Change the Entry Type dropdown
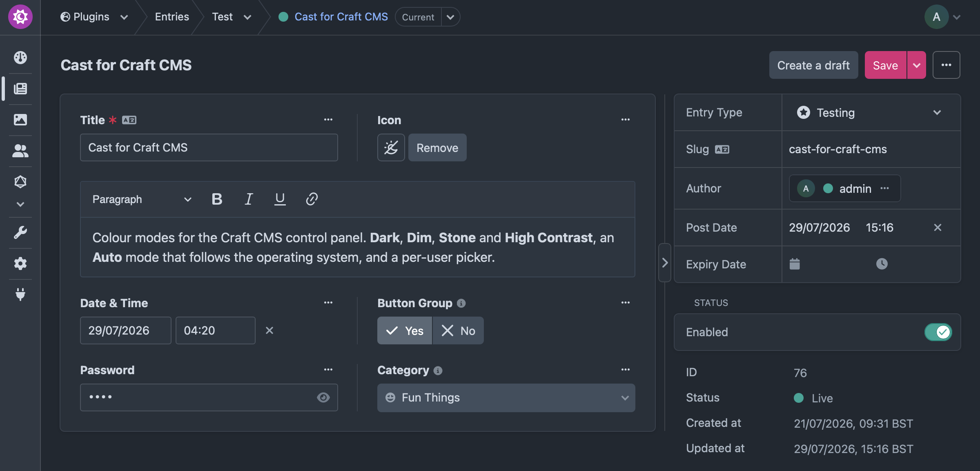The image size is (980, 471). pos(871,112)
